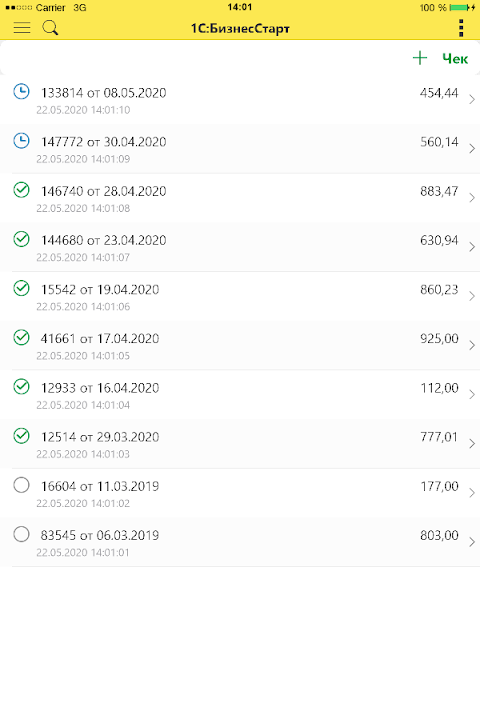Tap the amount 803,00

439,535
